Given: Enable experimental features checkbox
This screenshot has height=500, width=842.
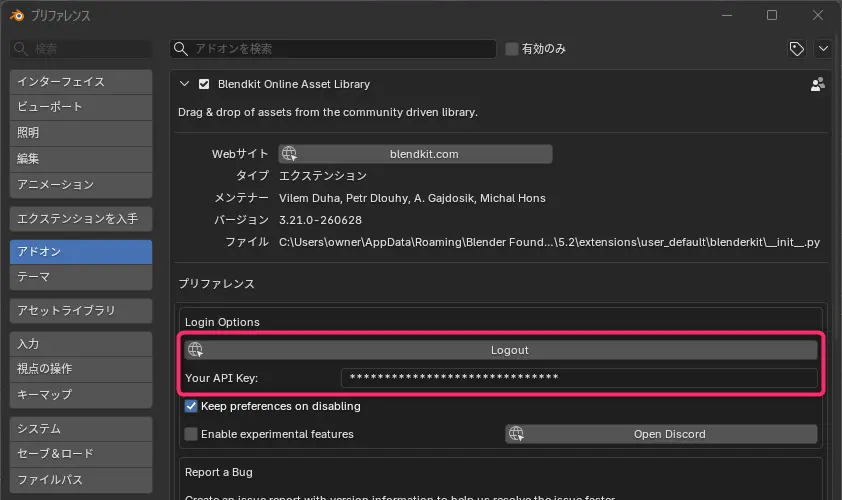Looking at the screenshot, I should (191, 434).
